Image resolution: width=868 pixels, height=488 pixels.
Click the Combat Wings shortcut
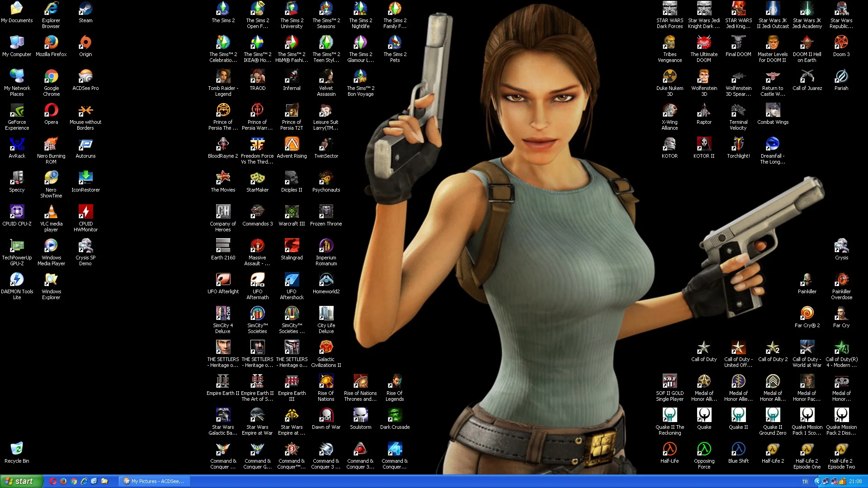773,114
